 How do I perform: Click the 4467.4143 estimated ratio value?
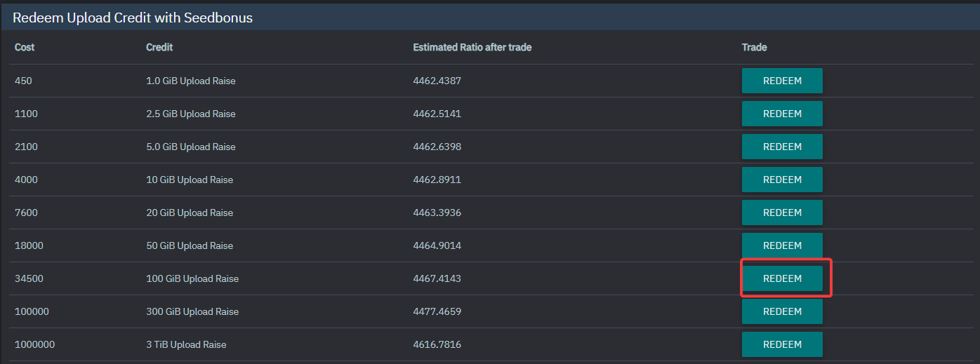[x=437, y=278]
